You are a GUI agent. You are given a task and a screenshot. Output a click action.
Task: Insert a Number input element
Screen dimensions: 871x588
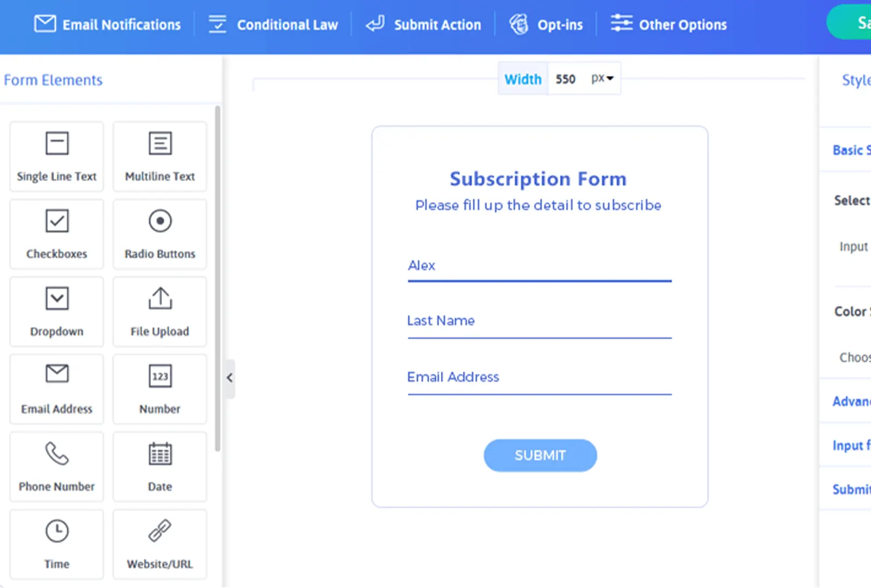pos(159,389)
